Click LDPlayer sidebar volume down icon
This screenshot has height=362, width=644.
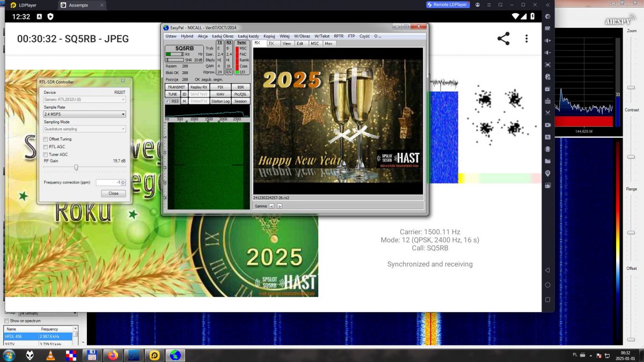(547, 53)
